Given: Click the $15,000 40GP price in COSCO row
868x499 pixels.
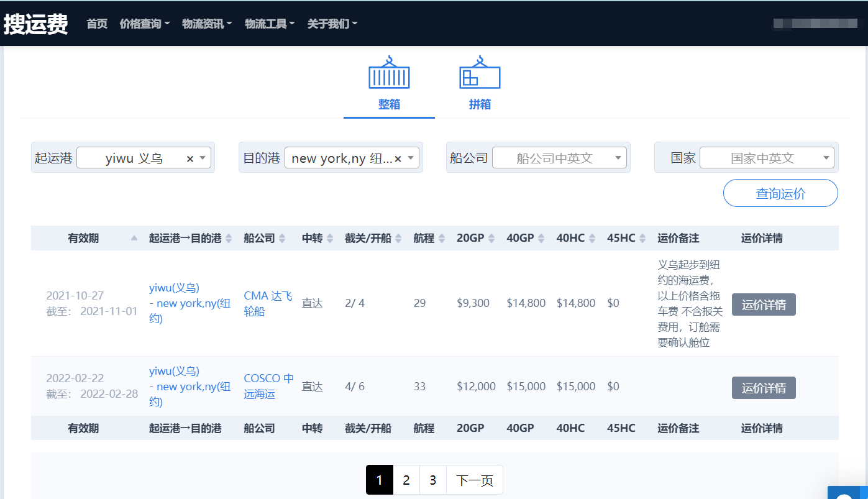Looking at the screenshot, I should (526, 387).
